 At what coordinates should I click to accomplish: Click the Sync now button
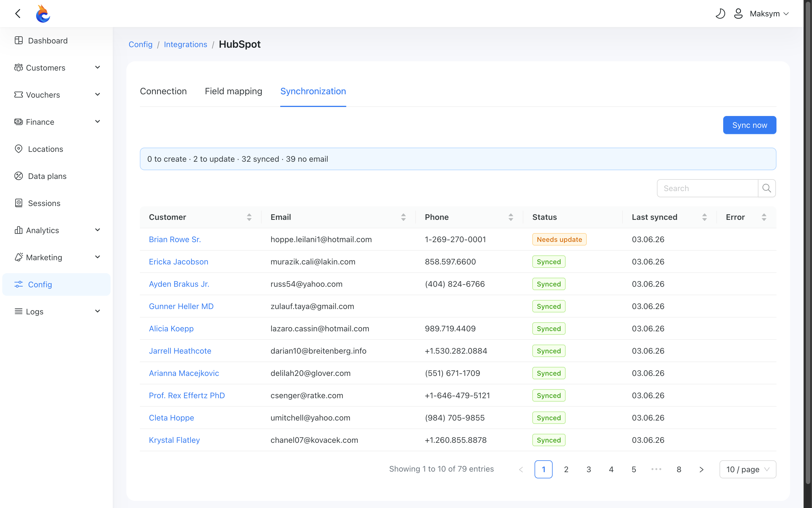point(750,125)
